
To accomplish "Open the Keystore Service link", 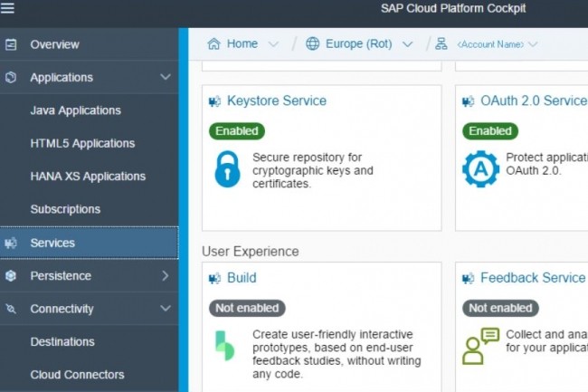I will (277, 100).
